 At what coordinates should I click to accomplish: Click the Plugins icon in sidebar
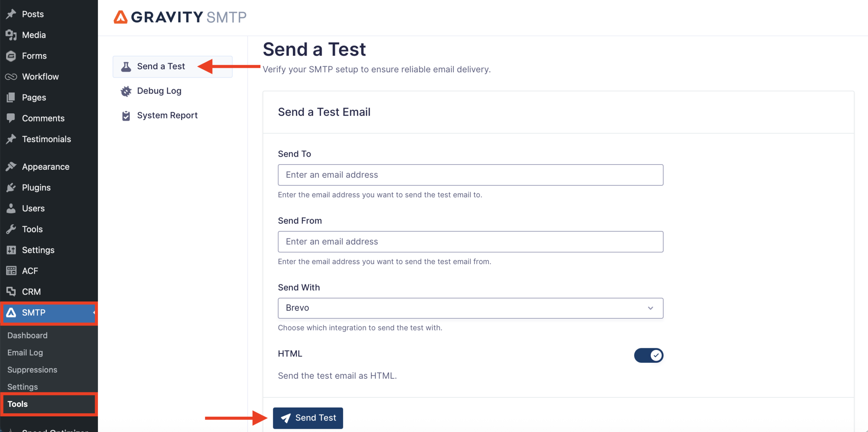11,187
